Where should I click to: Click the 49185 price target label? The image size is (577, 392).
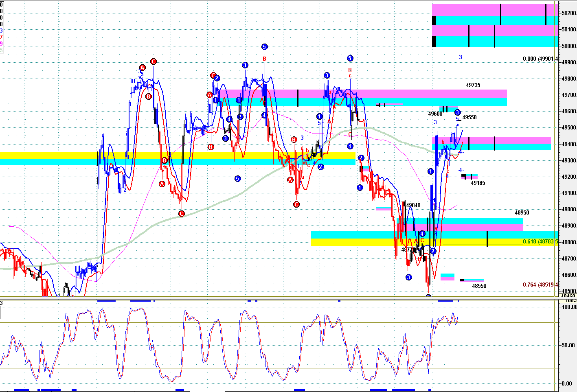point(478,183)
